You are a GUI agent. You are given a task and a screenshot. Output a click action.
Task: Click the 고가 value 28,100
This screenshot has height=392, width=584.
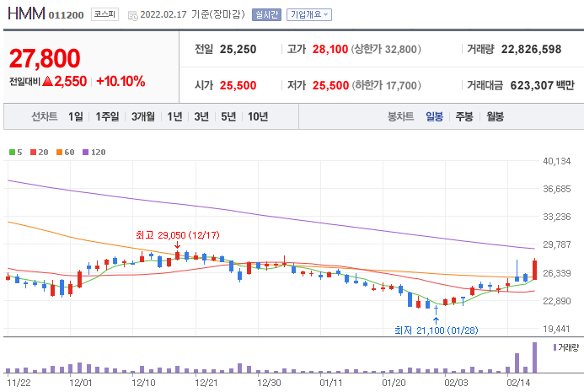pyautogui.click(x=330, y=49)
